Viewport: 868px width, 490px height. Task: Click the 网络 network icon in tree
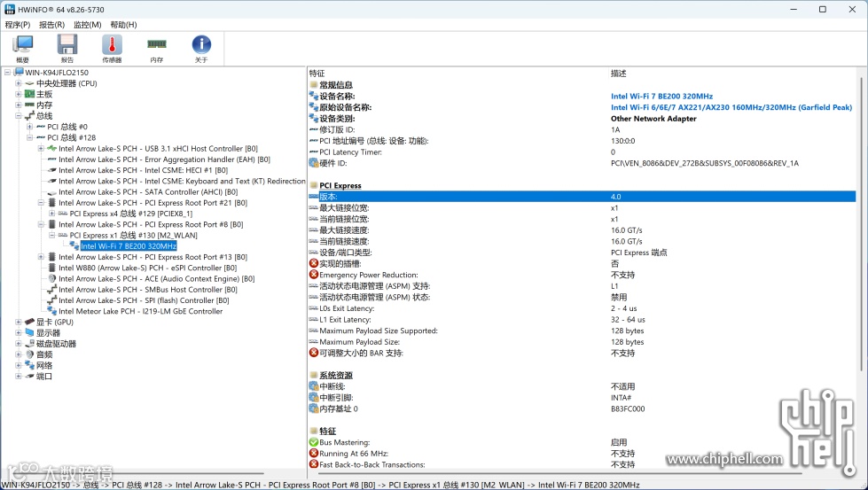[30, 366]
